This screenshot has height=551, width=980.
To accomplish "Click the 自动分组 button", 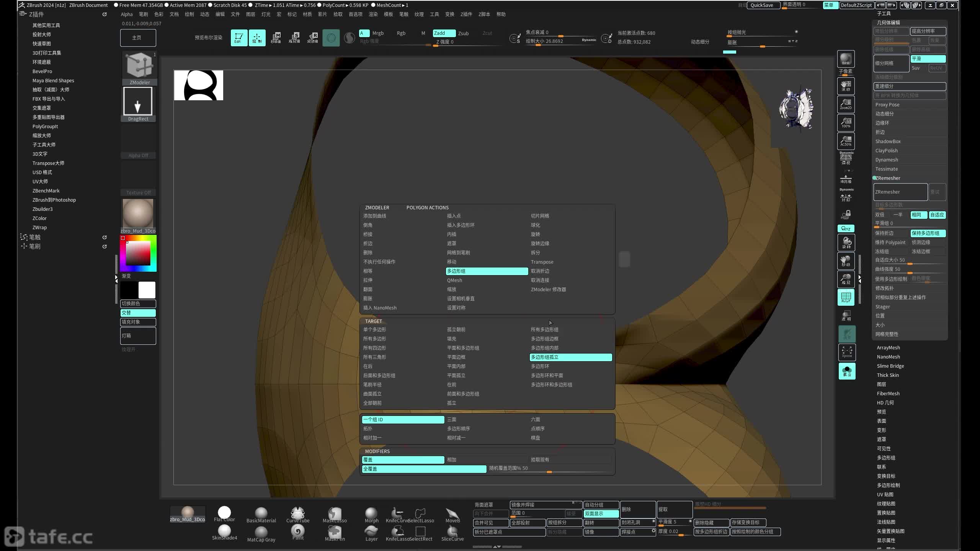I will (x=601, y=505).
